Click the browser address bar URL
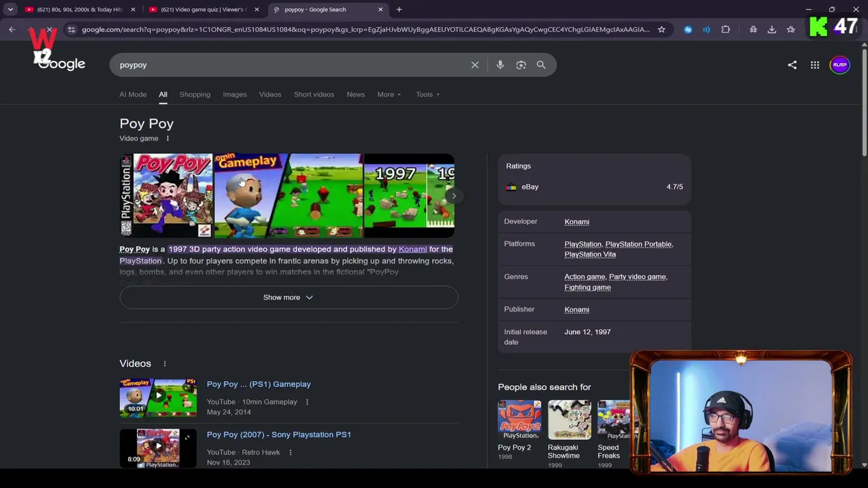Viewport: 868px width, 488px height. tap(365, 30)
